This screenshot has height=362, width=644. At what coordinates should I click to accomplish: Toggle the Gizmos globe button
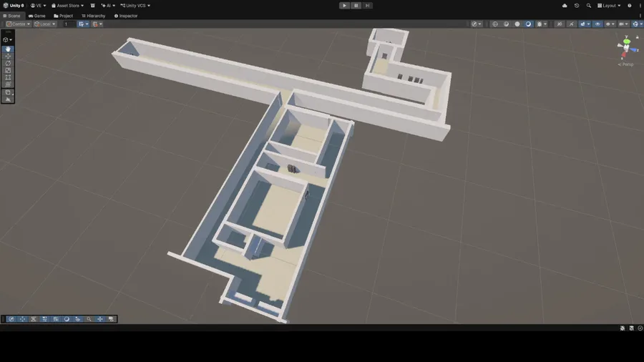[x=638, y=24]
